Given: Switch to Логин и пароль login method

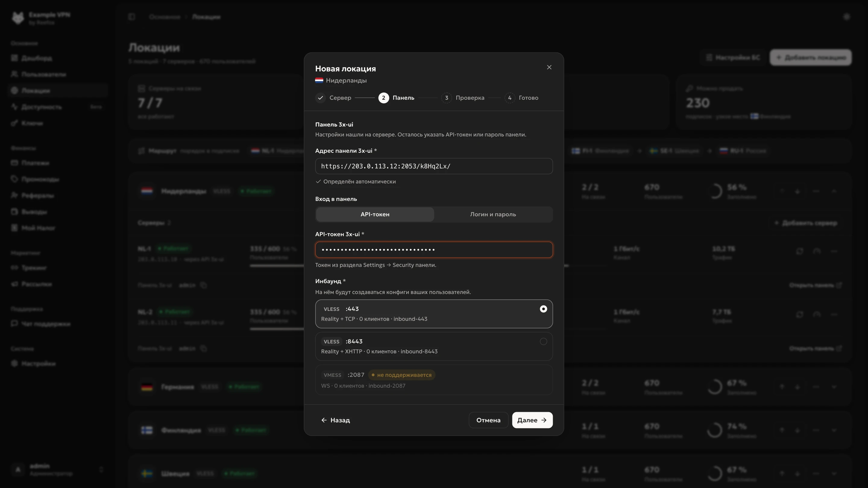Looking at the screenshot, I should (x=493, y=214).
